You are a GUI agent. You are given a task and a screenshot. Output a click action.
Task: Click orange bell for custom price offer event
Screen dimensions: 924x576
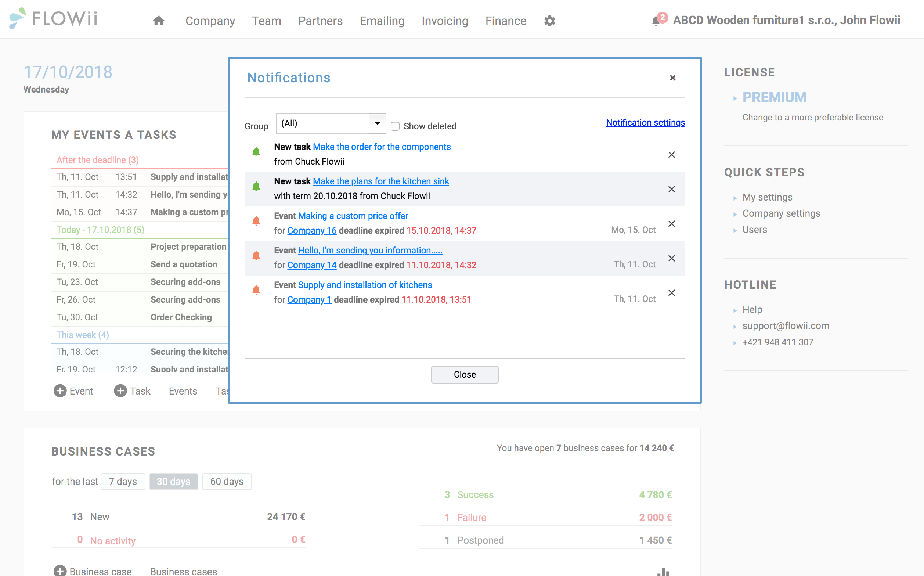click(x=256, y=221)
